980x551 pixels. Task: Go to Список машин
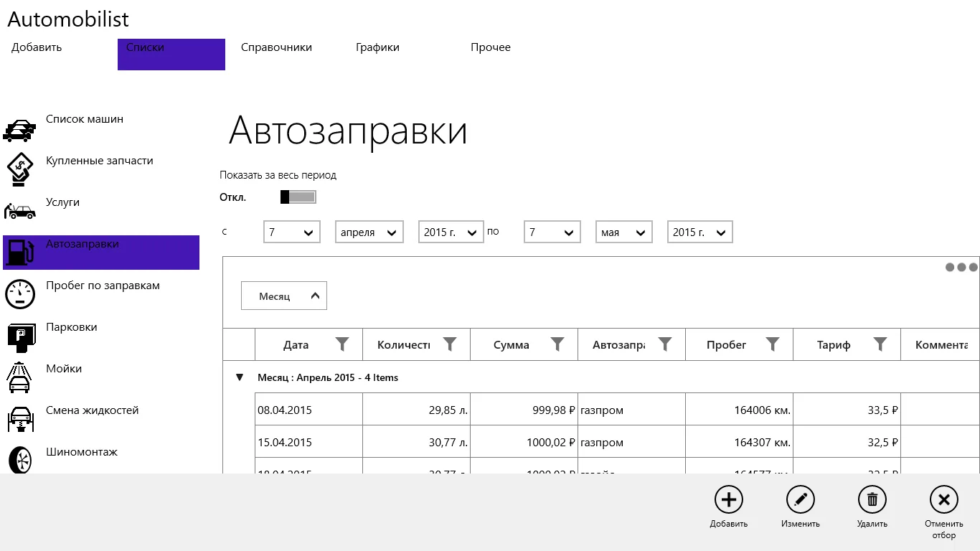tap(85, 119)
